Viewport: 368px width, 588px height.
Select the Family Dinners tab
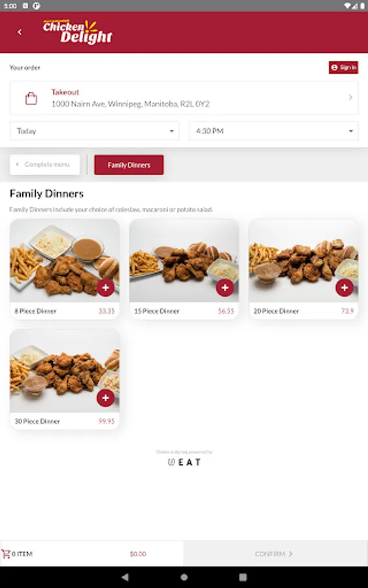129,165
